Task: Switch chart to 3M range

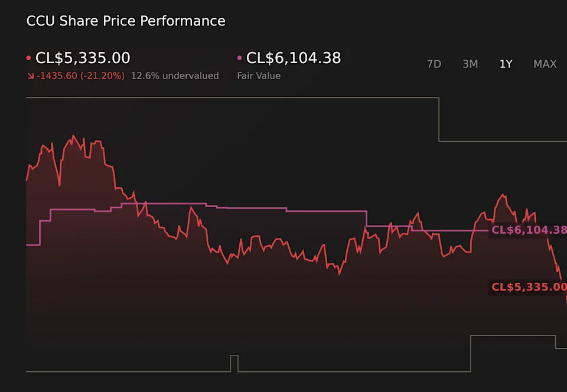Action: click(470, 64)
